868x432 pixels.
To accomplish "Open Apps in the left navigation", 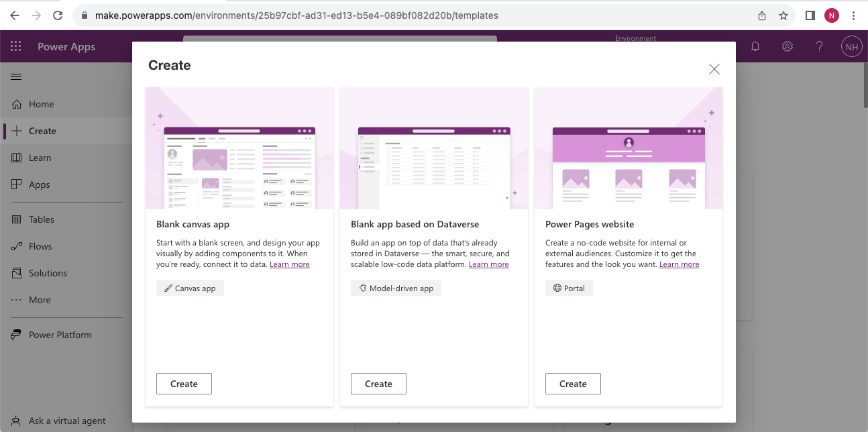I will tap(39, 184).
